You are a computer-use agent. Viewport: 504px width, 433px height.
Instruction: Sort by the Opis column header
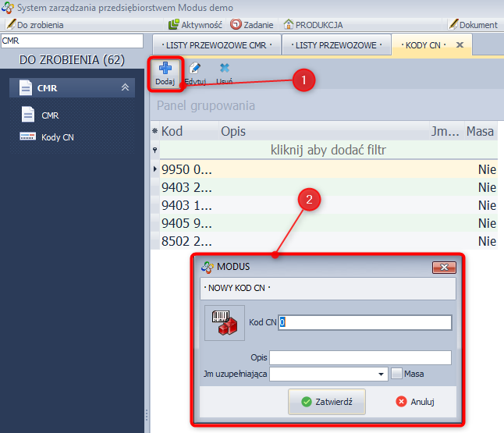(x=324, y=131)
